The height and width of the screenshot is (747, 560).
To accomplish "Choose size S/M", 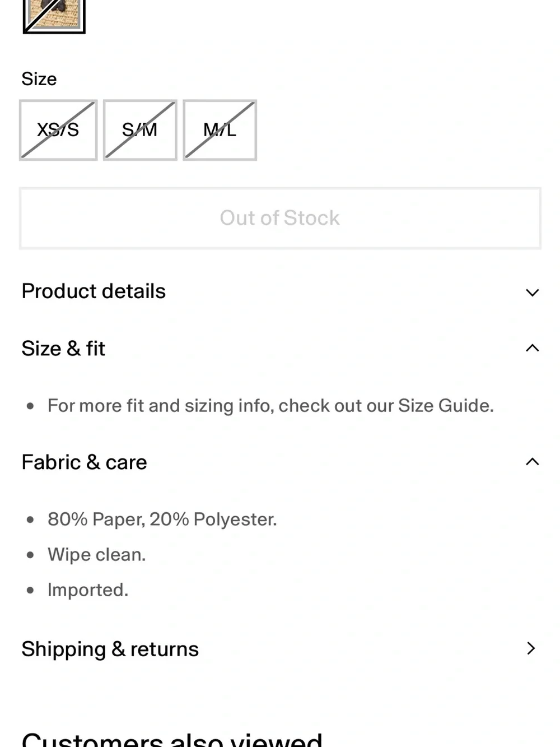I will tap(140, 130).
